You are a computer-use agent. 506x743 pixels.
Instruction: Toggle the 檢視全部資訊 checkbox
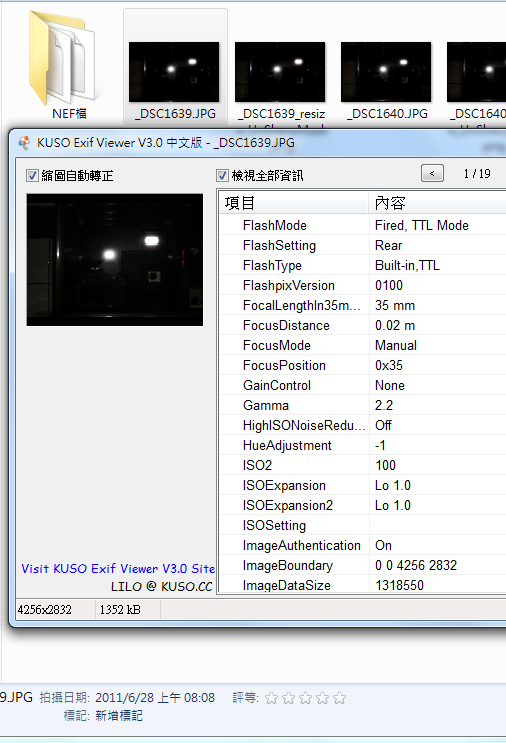[222, 176]
